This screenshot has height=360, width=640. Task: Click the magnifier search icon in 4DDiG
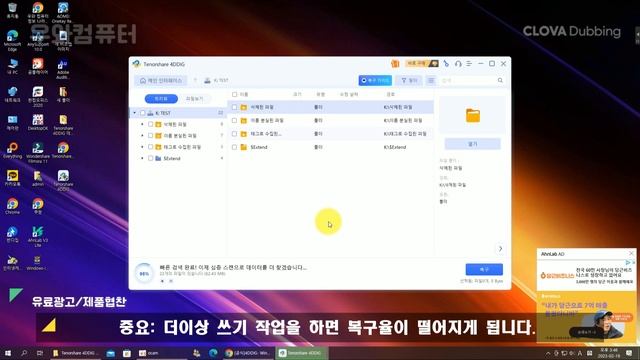[x=500, y=80]
